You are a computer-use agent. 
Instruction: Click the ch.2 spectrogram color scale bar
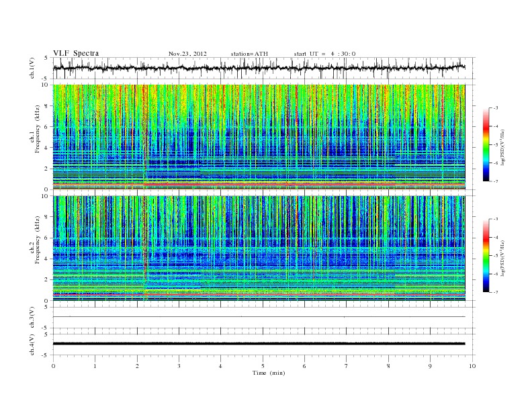(486, 256)
